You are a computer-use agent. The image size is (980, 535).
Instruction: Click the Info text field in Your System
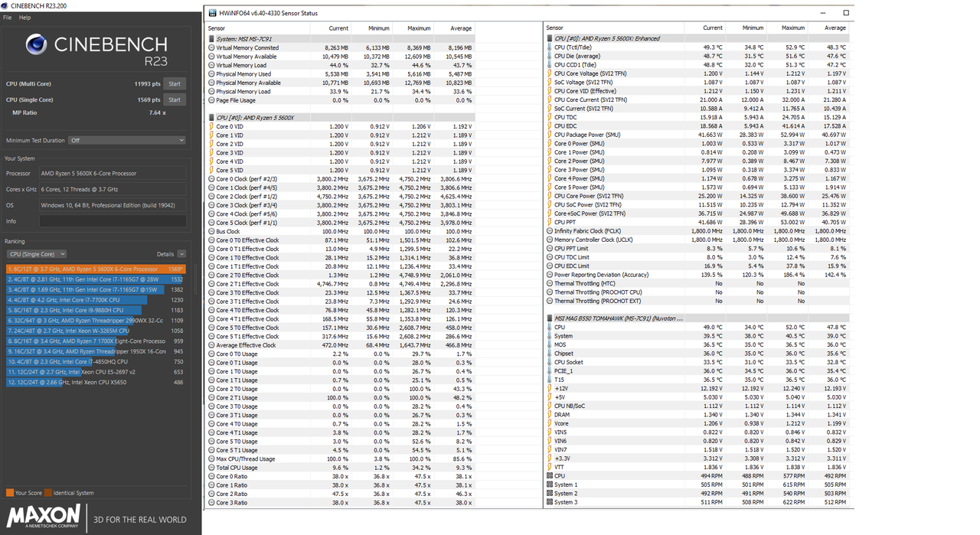click(x=113, y=221)
